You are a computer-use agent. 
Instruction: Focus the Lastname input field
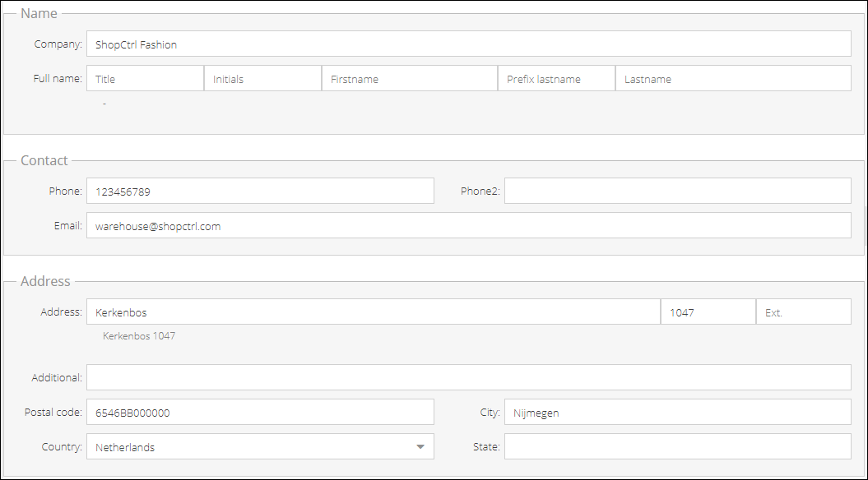[733, 78]
